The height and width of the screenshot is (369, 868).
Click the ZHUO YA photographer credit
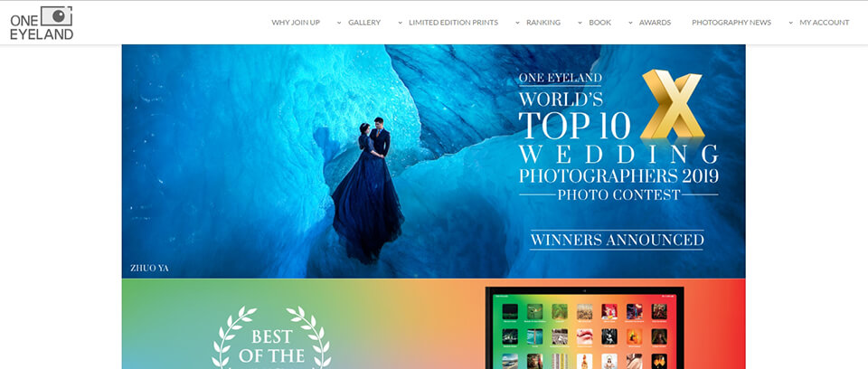[149, 269]
